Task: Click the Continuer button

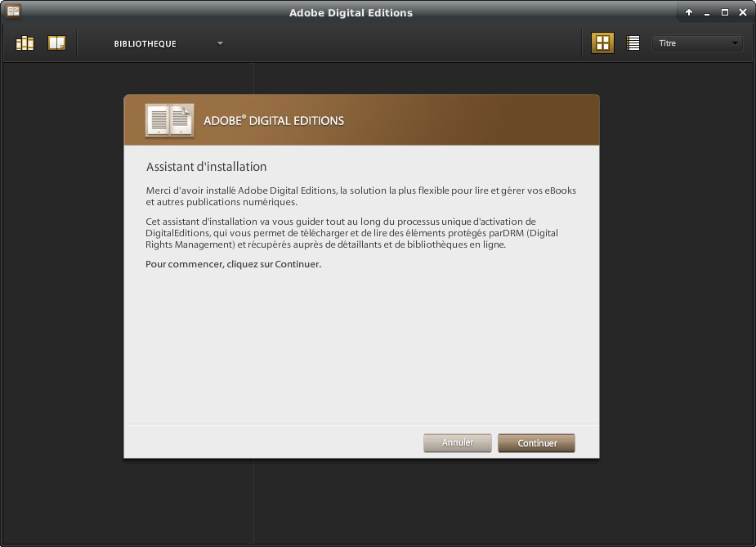Action: [537, 443]
